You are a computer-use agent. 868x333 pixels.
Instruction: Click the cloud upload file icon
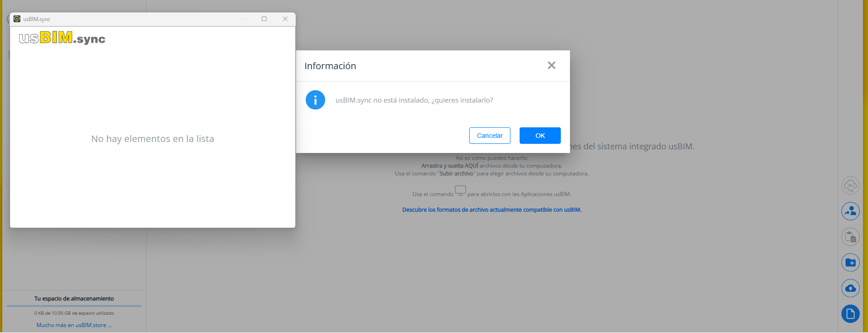click(850, 288)
